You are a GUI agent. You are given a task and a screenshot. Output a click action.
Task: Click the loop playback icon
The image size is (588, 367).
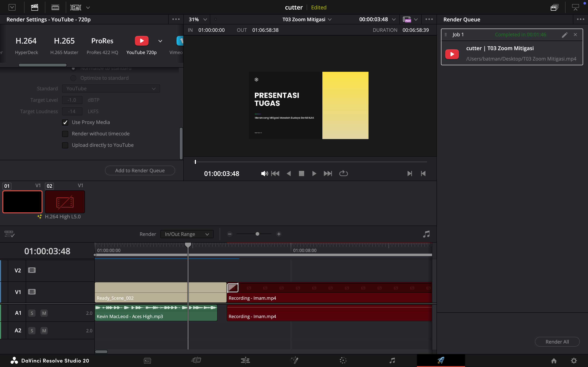coord(343,173)
